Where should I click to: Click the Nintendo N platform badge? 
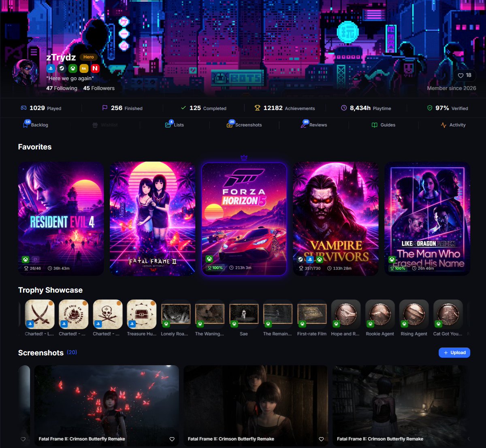95,68
